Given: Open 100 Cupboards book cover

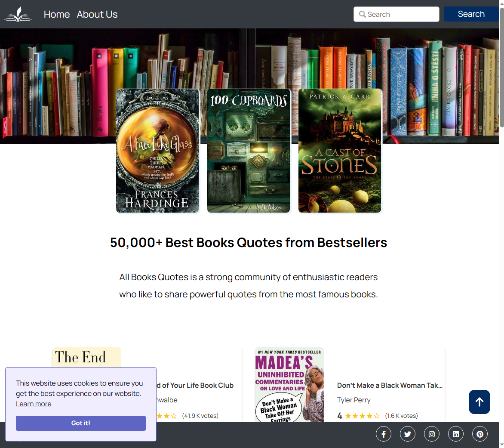Looking at the screenshot, I should click(x=249, y=151).
